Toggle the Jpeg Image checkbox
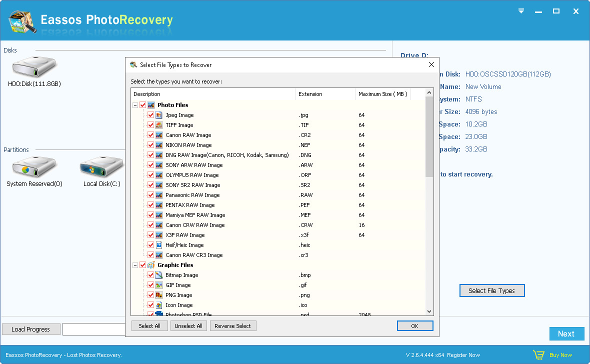590x364 pixels. 151,115
